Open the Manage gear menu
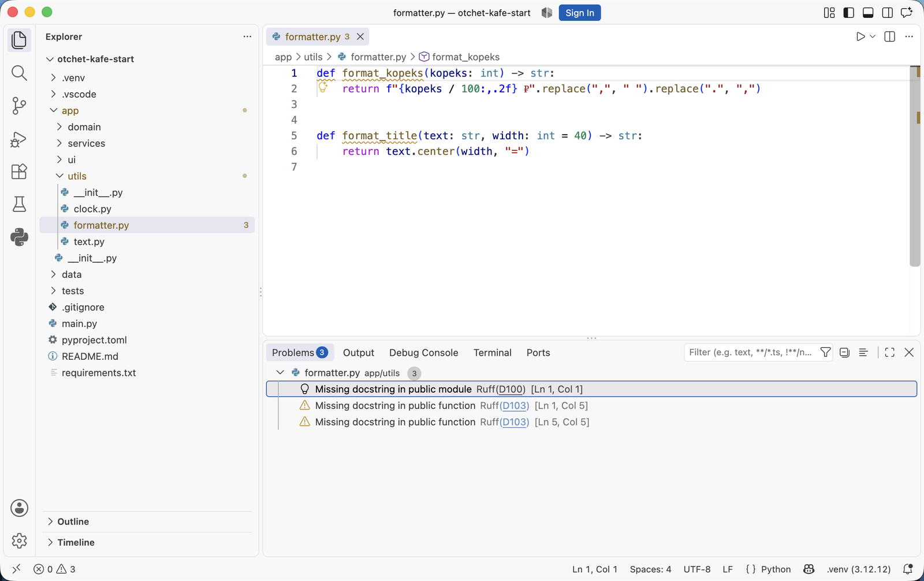The height and width of the screenshot is (581, 924). 19,541
